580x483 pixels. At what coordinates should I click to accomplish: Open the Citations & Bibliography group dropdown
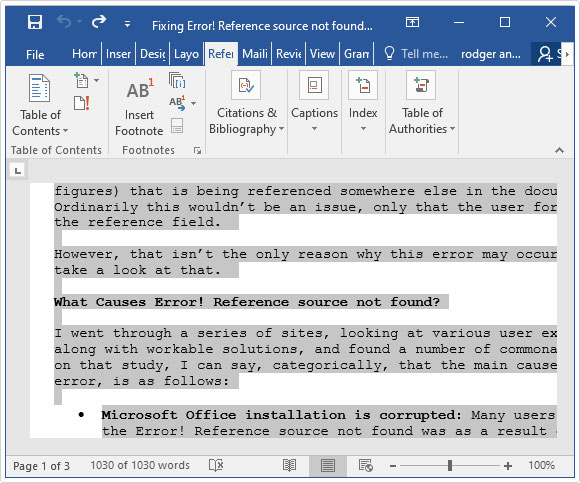pos(246,104)
